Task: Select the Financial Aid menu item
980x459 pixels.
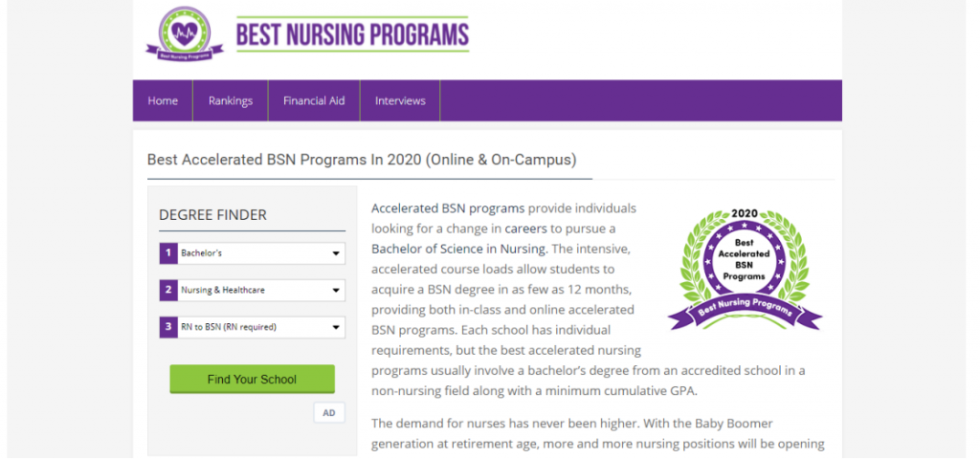Action: click(x=313, y=100)
